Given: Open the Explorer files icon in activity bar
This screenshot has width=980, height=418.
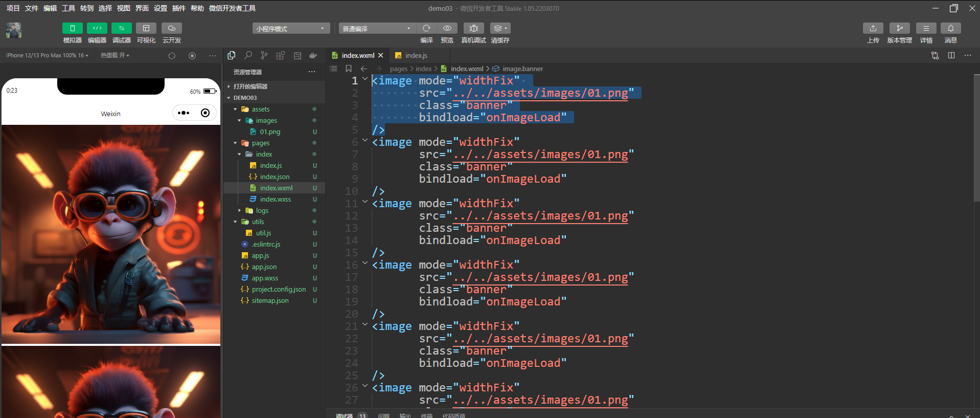Looking at the screenshot, I should [232, 55].
